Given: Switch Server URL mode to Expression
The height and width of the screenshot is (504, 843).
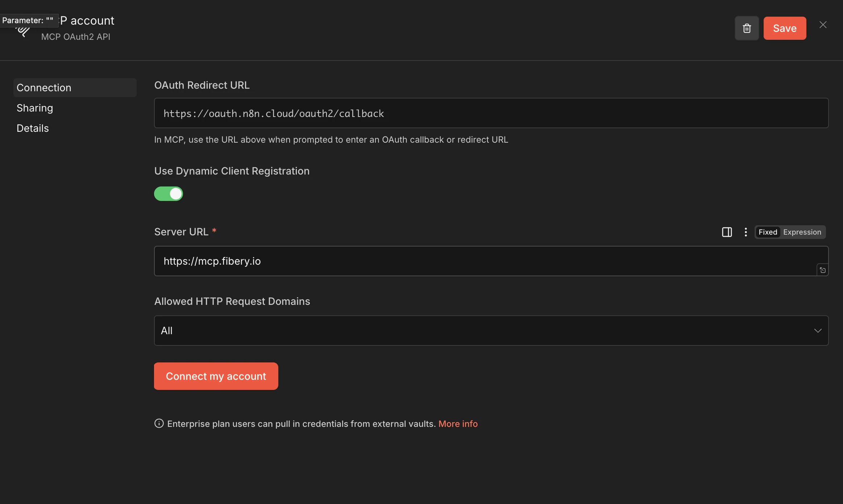Looking at the screenshot, I should (x=802, y=232).
